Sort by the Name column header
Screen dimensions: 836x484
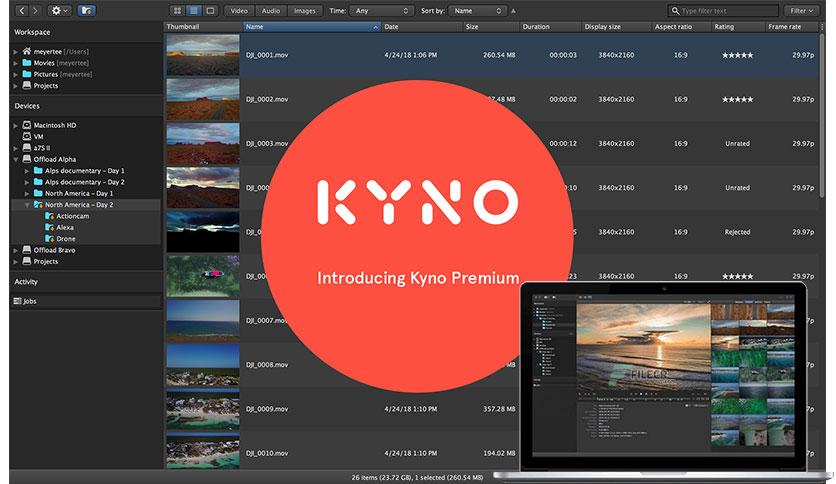coord(311,27)
